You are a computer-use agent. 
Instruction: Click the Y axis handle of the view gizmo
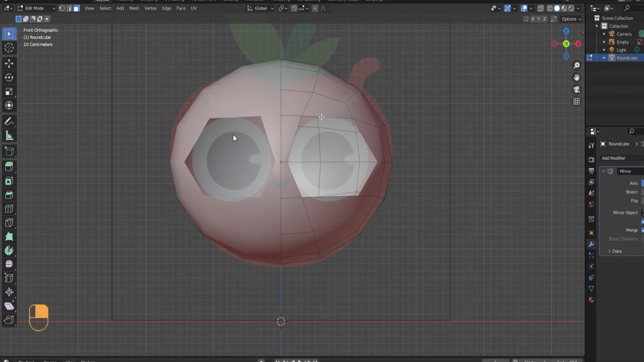(x=566, y=44)
